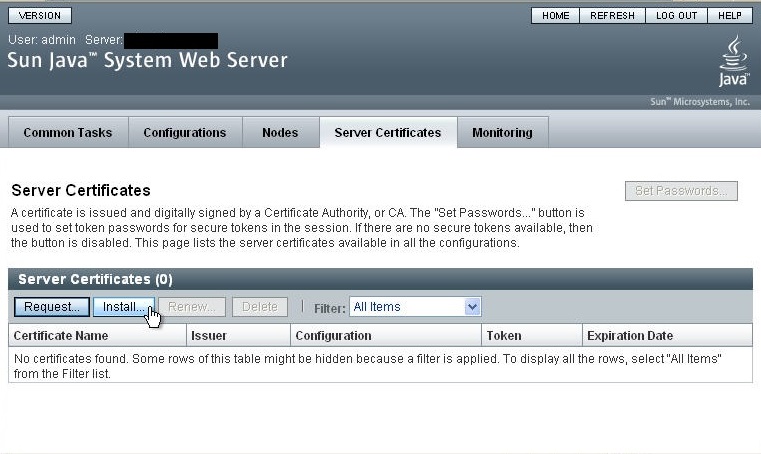Switch to the Monitoring tab
The image size is (761, 454).
click(x=502, y=133)
